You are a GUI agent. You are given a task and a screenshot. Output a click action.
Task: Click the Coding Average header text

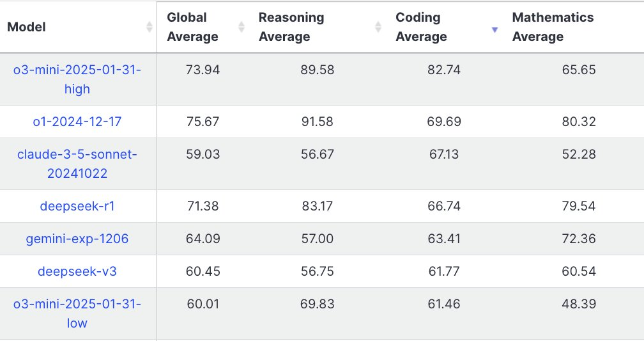coord(421,27)
